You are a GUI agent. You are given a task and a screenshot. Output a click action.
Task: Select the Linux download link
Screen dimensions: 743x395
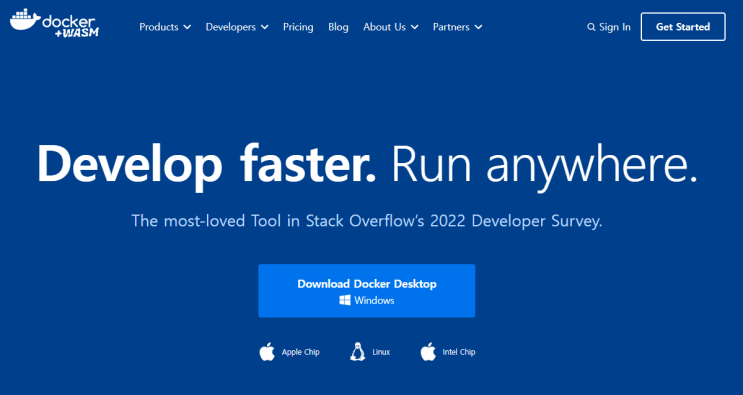click(370, 352)
